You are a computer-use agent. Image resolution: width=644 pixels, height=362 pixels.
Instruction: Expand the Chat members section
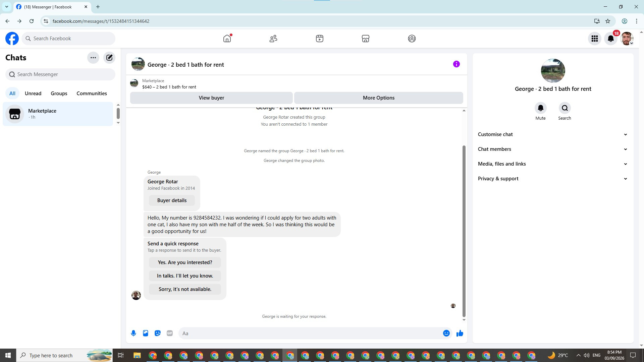click(553, 149)
